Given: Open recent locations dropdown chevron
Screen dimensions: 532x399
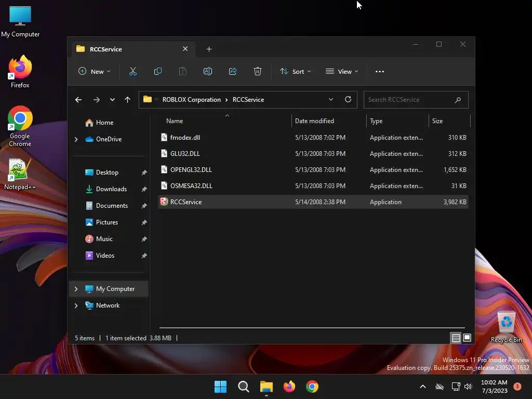Looking at the screenshot, I should coord(112,100).
